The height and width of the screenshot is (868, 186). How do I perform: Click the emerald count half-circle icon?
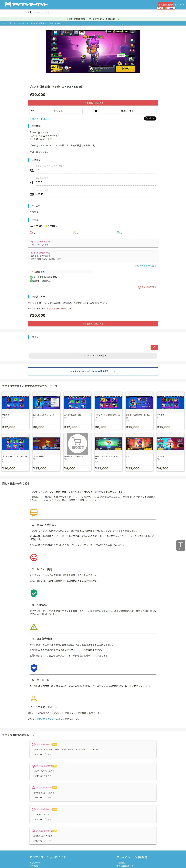[32, 182]
